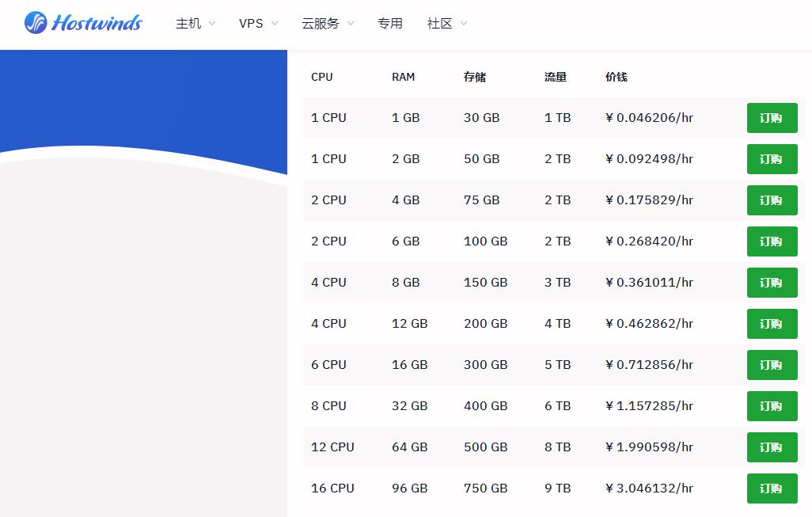Open the 云服务 dropdown menu
The height and width of the screenshot is (517, 812).
pos(321,24)
